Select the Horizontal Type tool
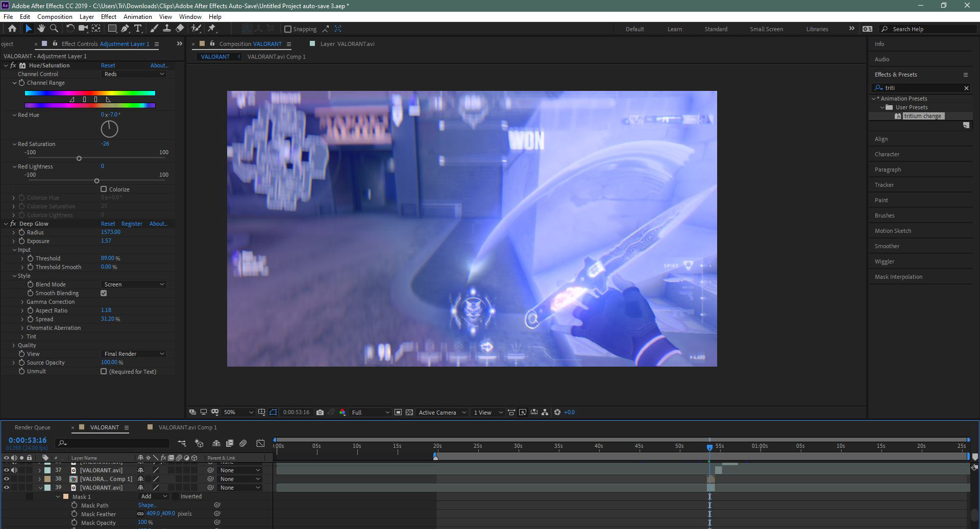Screen dimensions: 980x529 pyautogui.click(x=138, y=29)
